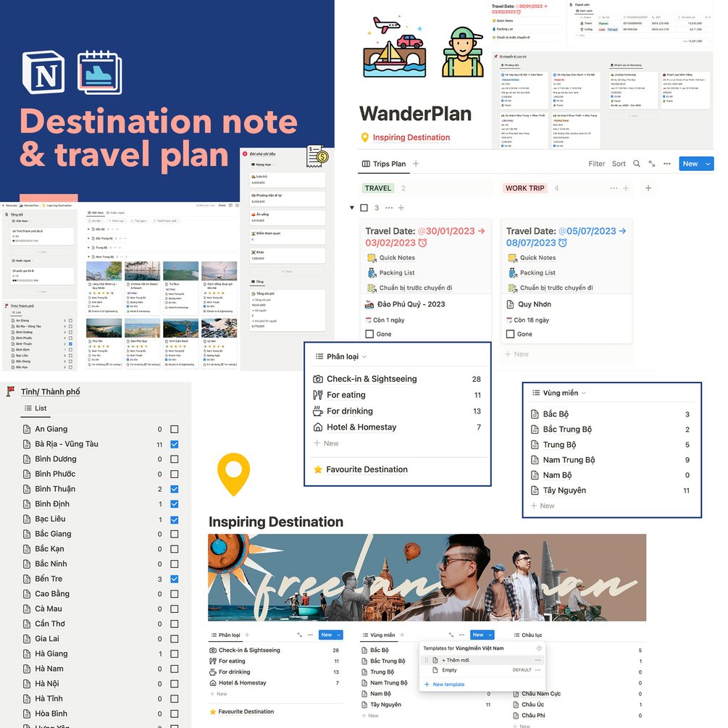Select the Châu lục view tab
The height and width of the screenshot is (728, 728).
(x=528, y=635)
